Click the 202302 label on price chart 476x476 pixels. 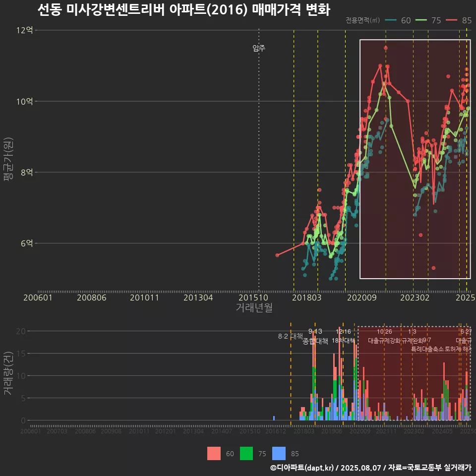point(415,297)
